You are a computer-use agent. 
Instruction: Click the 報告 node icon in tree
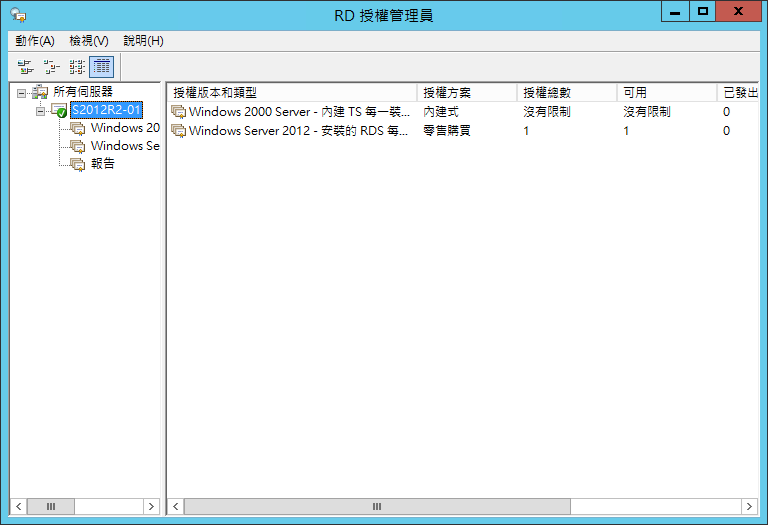point(77,164)
